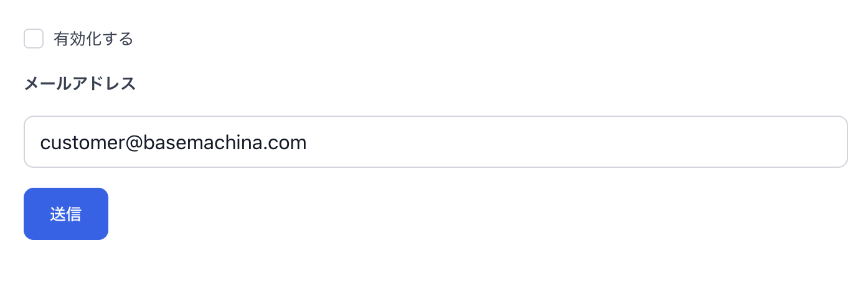Hit the 送信 button below the email field

[x=66, y=214]
